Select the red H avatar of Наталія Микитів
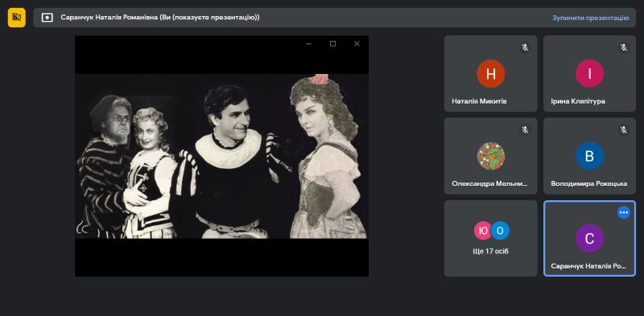The height and width of the screenshot is (316, 644). (x=490, y=73)
